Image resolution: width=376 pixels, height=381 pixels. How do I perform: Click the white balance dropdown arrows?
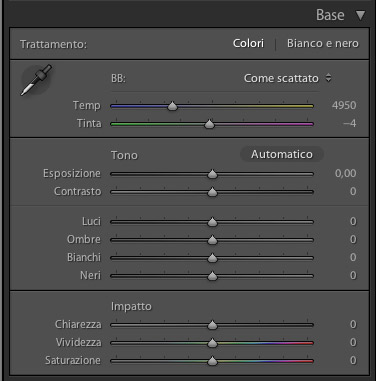(x=328, y=78)
